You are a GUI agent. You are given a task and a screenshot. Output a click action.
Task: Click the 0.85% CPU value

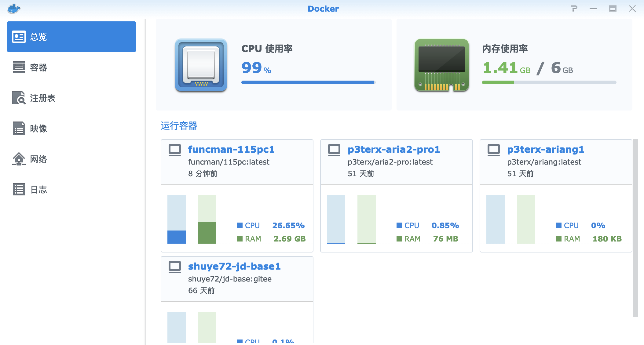(445, 225)
